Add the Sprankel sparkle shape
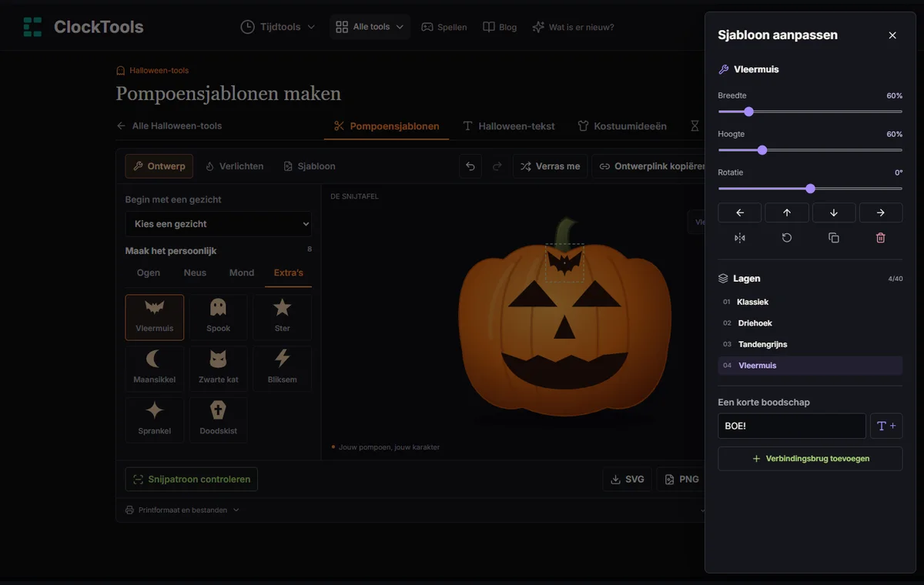 tap(155, 420)
